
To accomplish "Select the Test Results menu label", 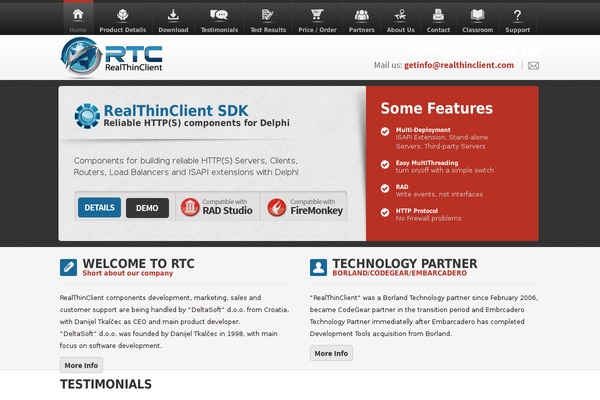I will pos(268,30).
